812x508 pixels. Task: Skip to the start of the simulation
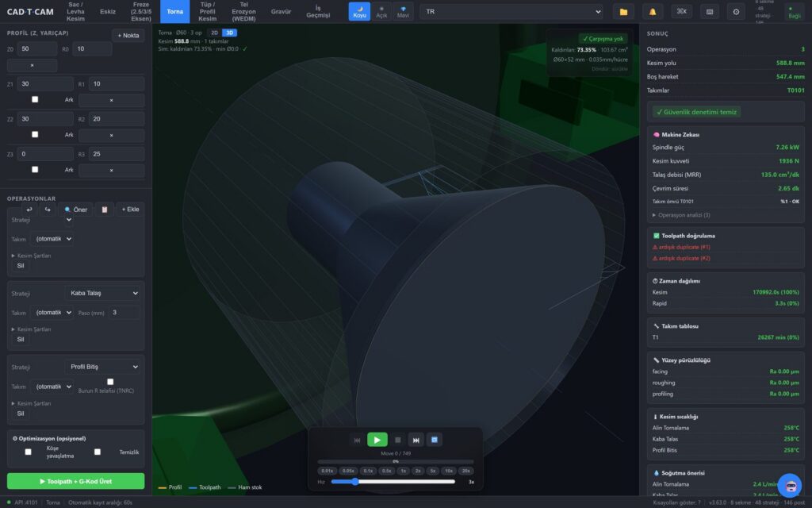coord(357,440)
